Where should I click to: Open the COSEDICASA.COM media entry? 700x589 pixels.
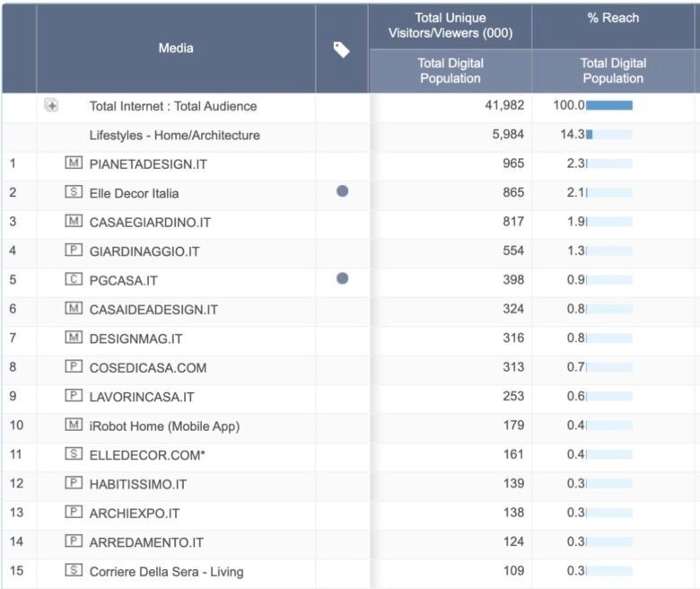(x=148, y=368)
